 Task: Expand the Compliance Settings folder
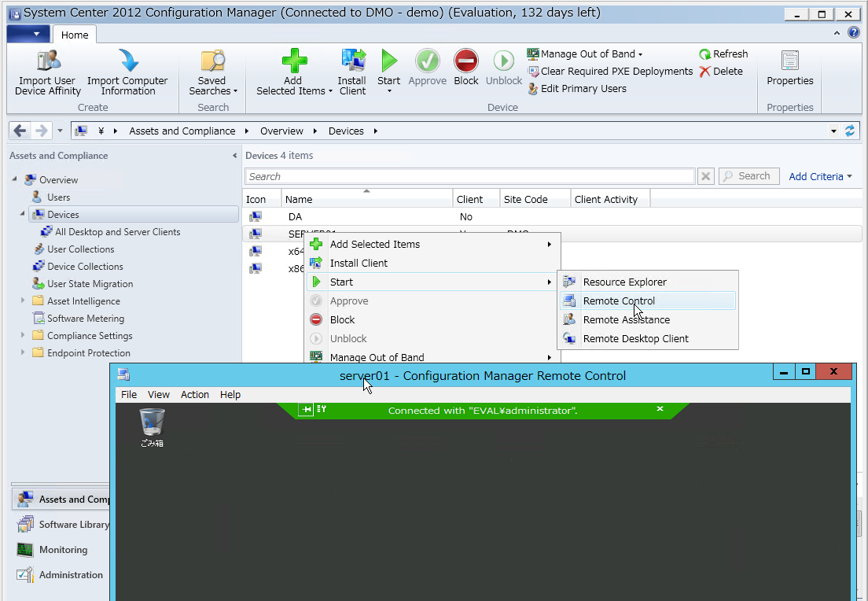pyautogui.click(x=23, y=335)
